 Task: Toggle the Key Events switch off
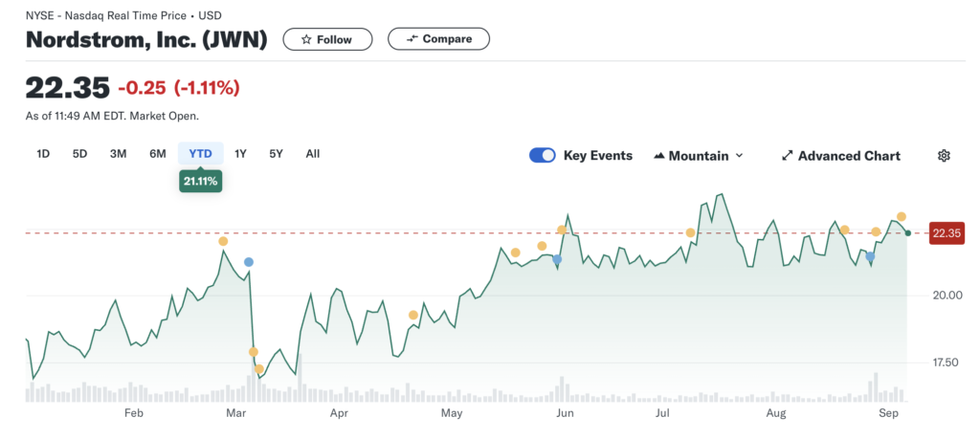543,156
